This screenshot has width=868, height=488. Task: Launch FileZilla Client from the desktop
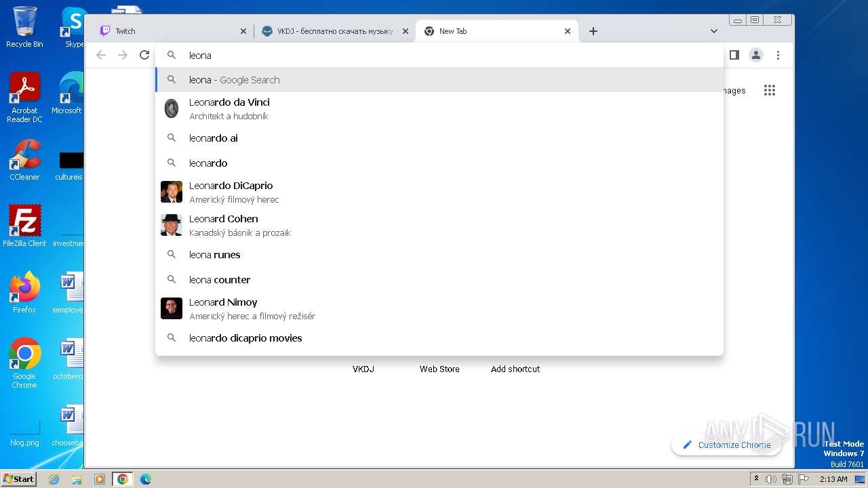24,226
